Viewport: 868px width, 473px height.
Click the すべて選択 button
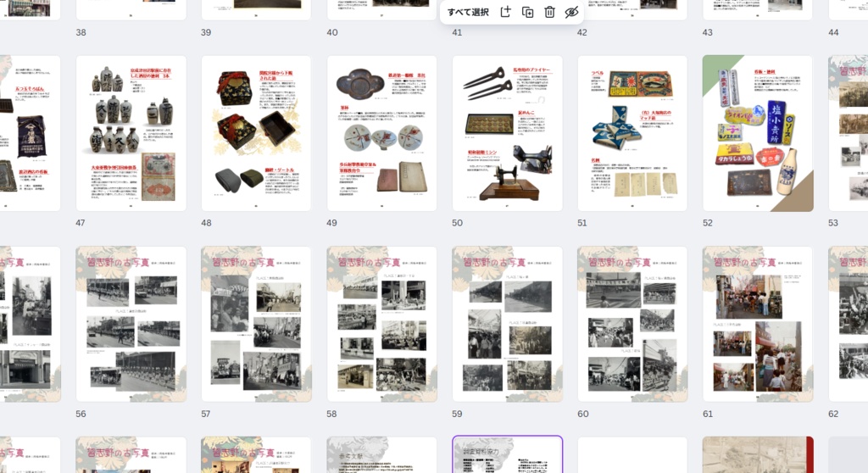pyautogui.click(x=468, y=12)
